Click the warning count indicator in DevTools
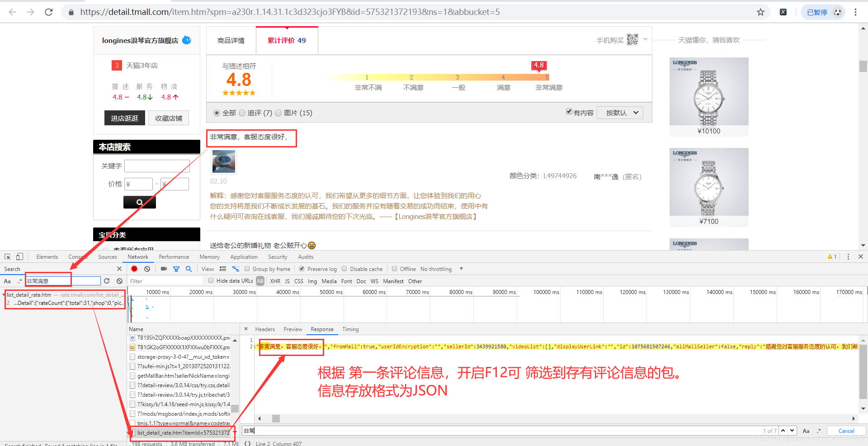 click(x=832, y=256)
